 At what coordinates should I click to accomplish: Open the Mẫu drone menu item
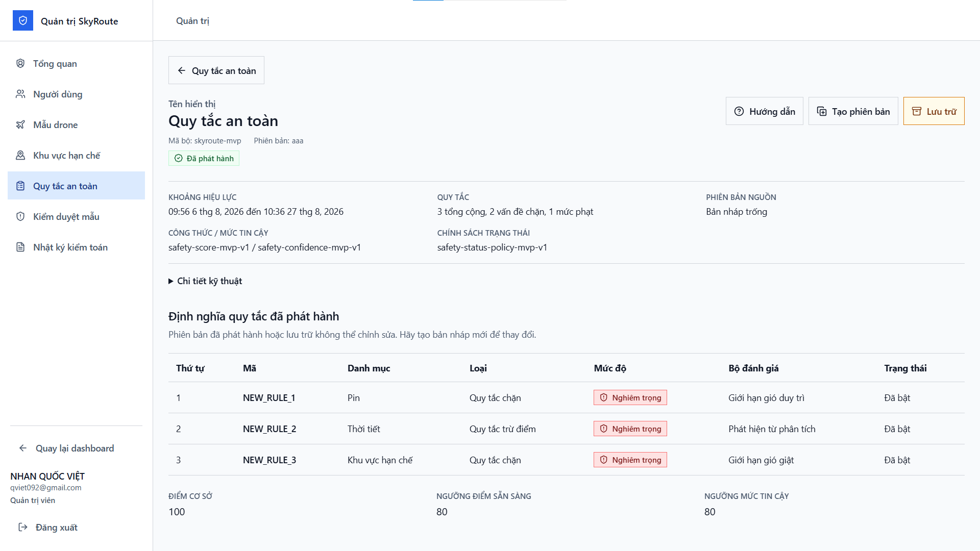[77, 124]
